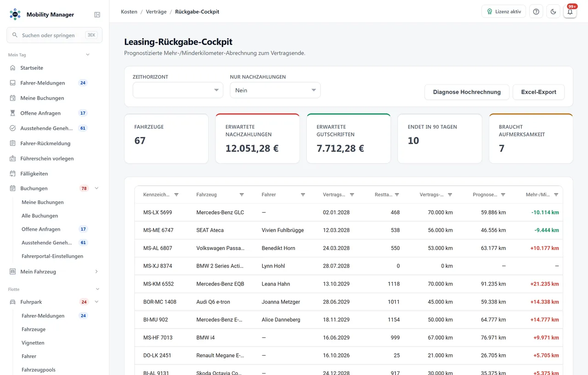Toggle dark mode moon icon
Image resolution: width=588 pixels, height=375 pixels.
coord(553,11)
